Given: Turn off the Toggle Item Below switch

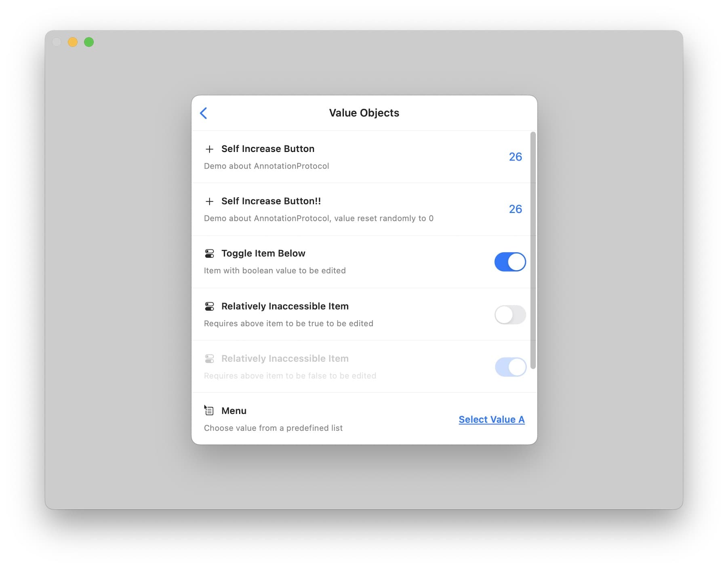Looking at the screenshot, I should click(x=510, y=262).
